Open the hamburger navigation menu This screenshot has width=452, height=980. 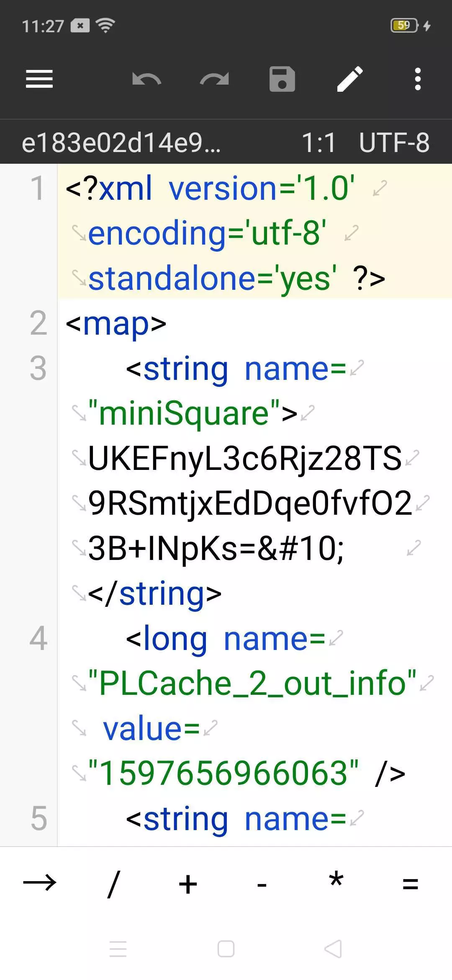[39, 79]
